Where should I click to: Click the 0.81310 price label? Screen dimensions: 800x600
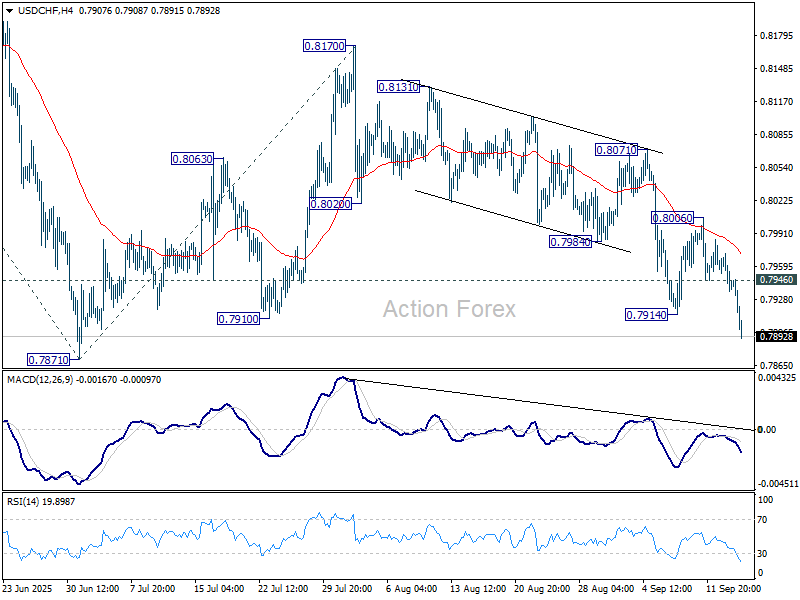point(398,87)
